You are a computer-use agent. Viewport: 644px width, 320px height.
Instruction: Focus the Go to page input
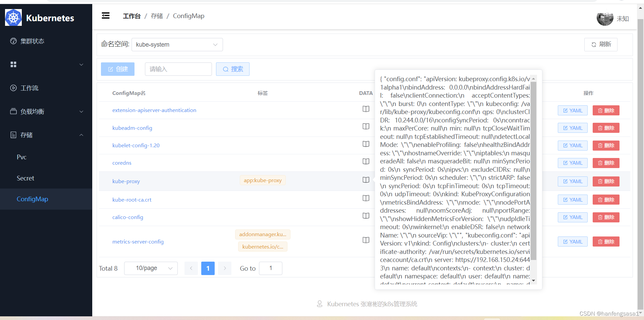[271, 268]
